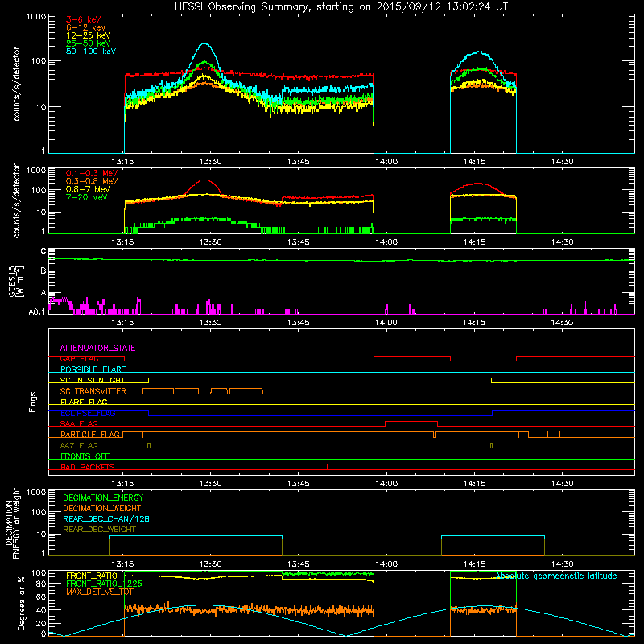This screenshot has width=644, height=644.
Task: Select the Absolute geomagnetic latitude label
Action: tap(556, 576)
